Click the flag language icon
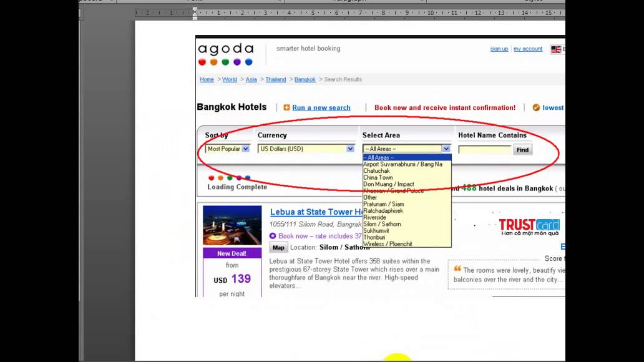The width and height of the screenshot is (644, 362). [555, 49]
